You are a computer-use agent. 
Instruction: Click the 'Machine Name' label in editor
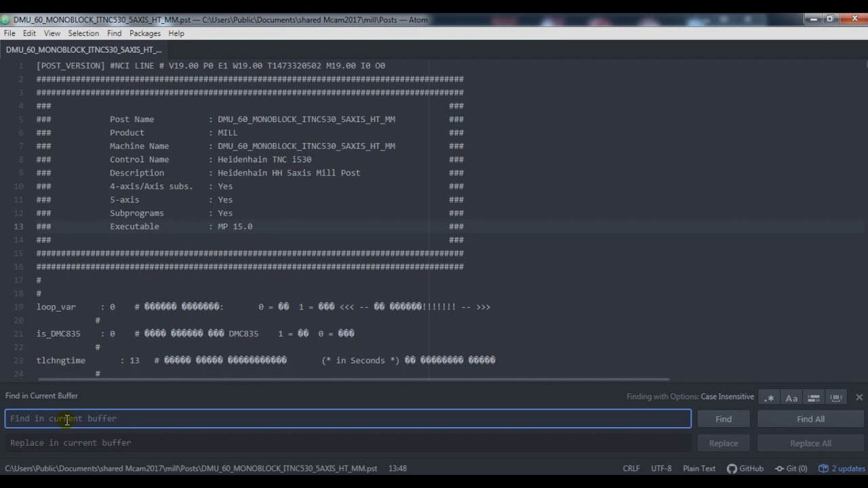tap(140, 146)
